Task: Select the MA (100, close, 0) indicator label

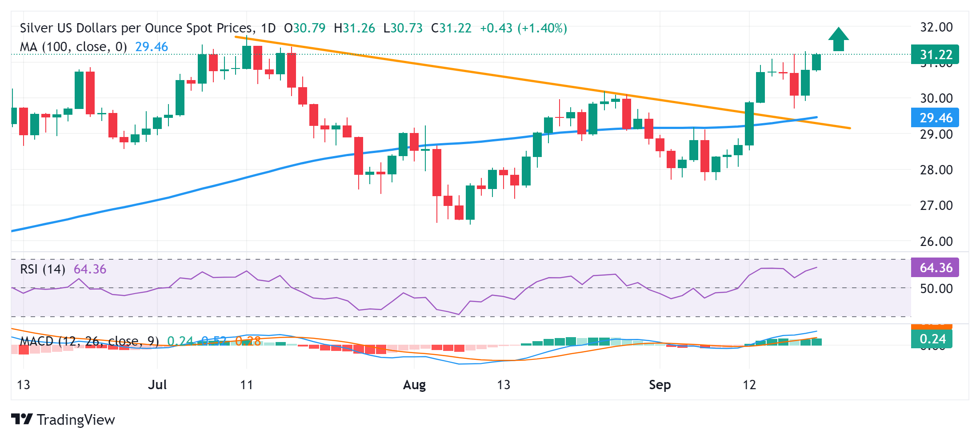Action: coord(73,47)
